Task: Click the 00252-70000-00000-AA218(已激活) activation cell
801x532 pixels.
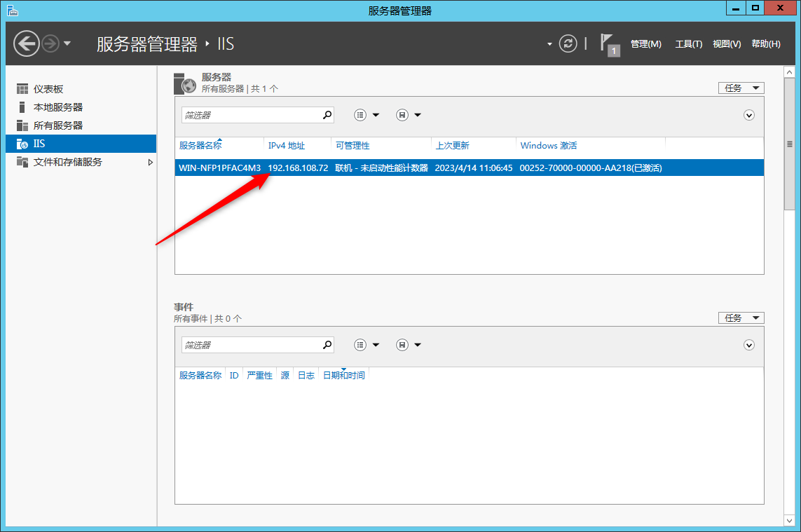Action: point(591,168)
